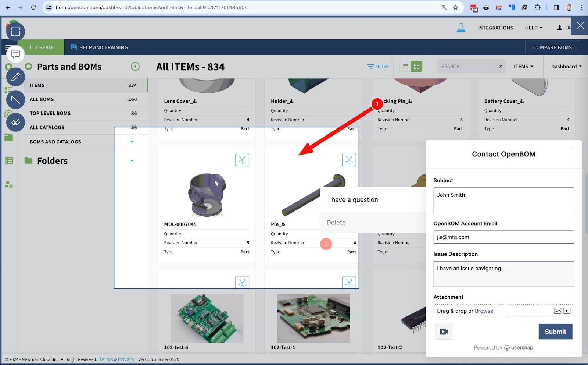Screen dimensions: 588x365
Task: Open the browser extensions puzzle icon
Action: [x=537, y=7]
